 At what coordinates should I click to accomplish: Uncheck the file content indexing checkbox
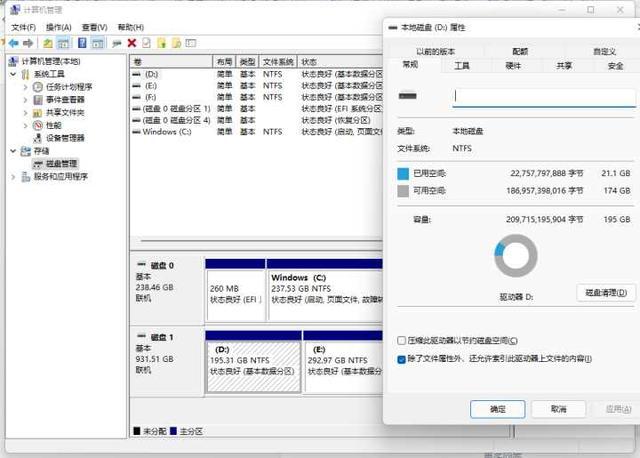pos(402,358)
